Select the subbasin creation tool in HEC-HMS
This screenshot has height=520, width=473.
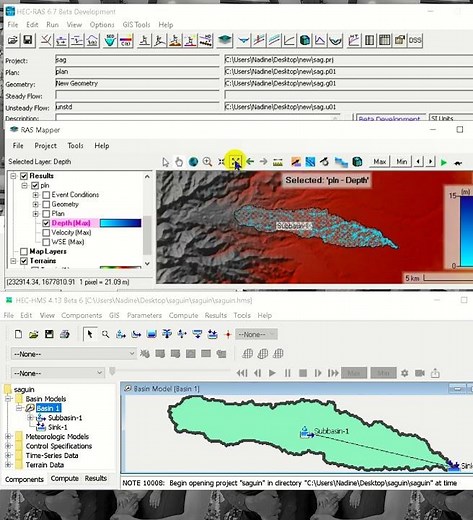point(121,334)
